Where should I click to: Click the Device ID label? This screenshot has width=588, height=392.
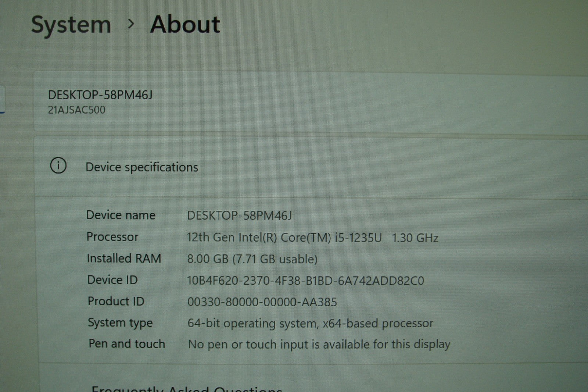(112, 280)
